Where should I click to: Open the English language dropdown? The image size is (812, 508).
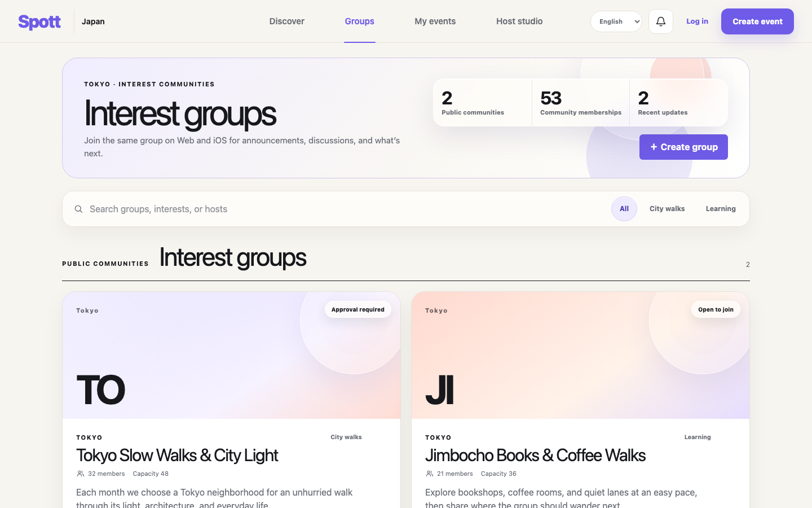click(616, 21)
